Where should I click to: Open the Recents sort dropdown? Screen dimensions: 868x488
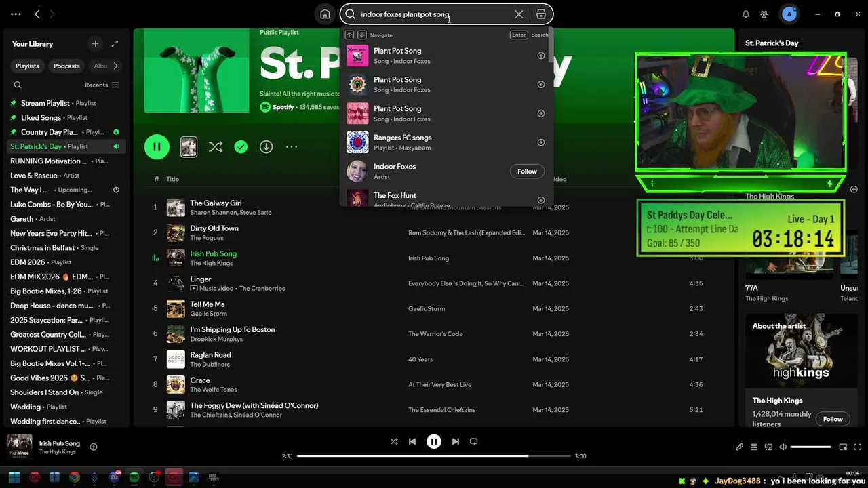coord(102,85)
